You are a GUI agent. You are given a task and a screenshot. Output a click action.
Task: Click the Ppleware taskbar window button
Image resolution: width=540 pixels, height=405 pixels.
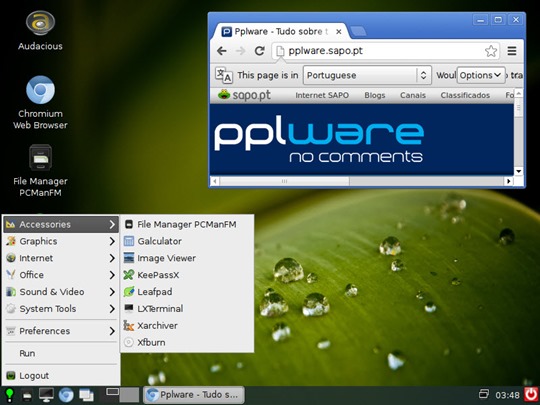(194, 395)
